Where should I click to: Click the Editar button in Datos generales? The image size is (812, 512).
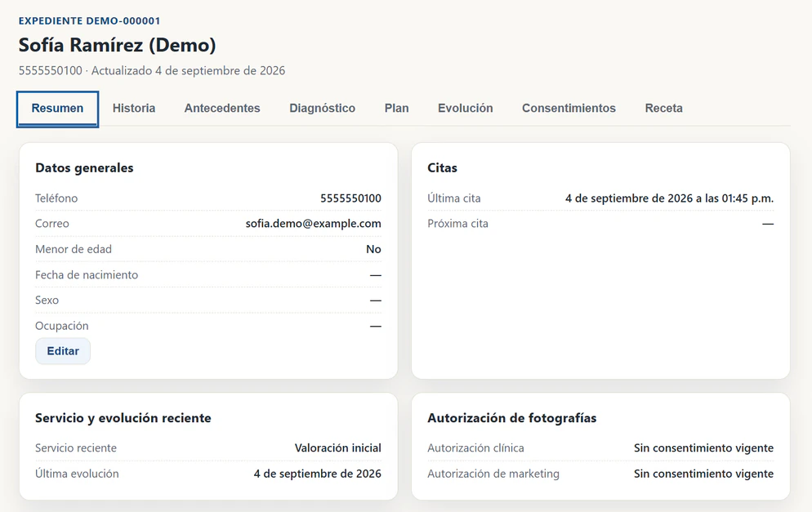(63, 351)
